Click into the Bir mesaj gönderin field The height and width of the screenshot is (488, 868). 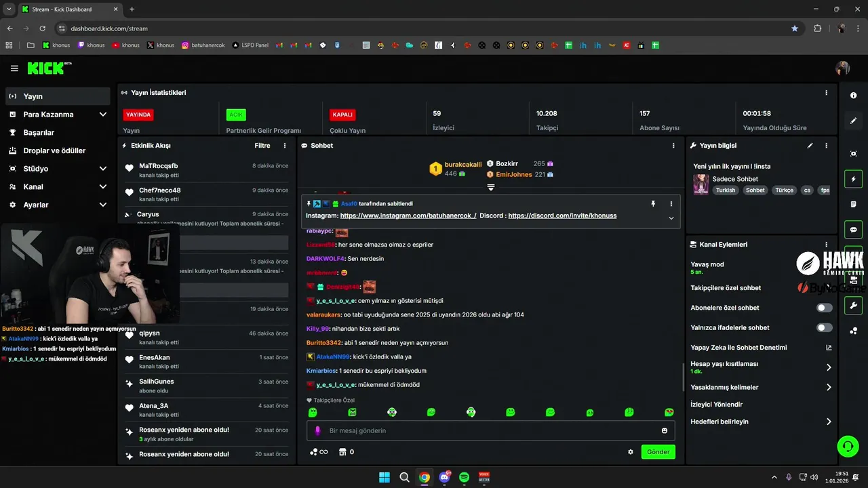[491, 430]
